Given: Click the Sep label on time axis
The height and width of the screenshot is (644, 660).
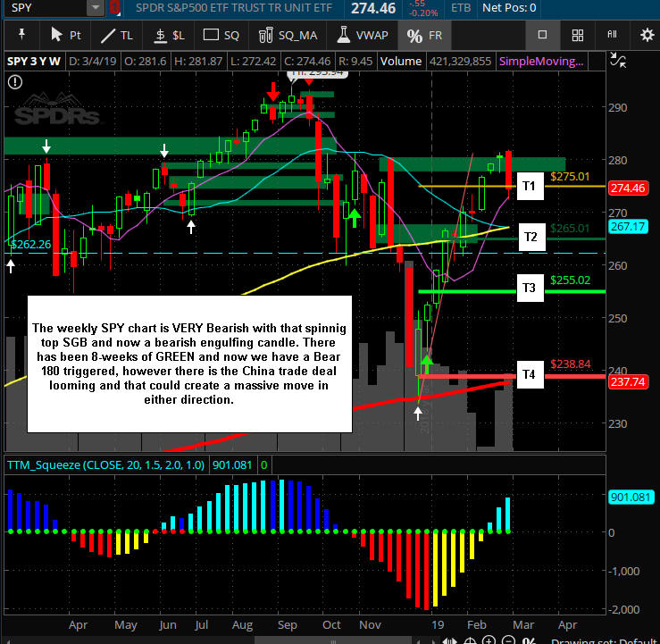Looking at the screenshot, I should [288, 625].
